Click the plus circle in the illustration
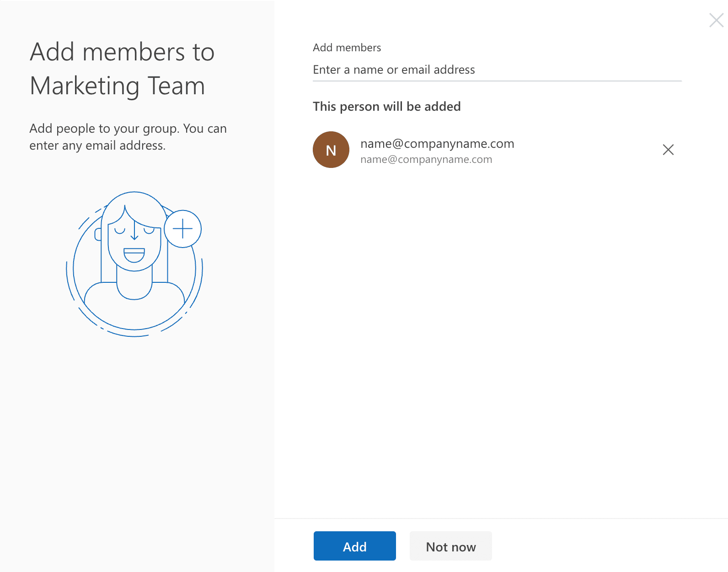The width and height of the screenshot is (728, 572). pyautogui.click(x=182, y=229)
